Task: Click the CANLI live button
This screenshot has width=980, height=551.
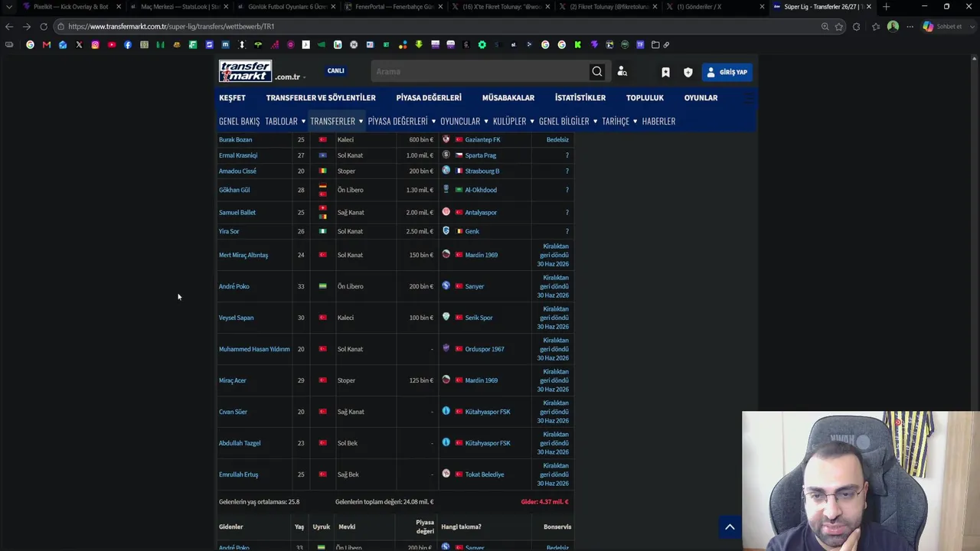Action: [x=336, y=70]
